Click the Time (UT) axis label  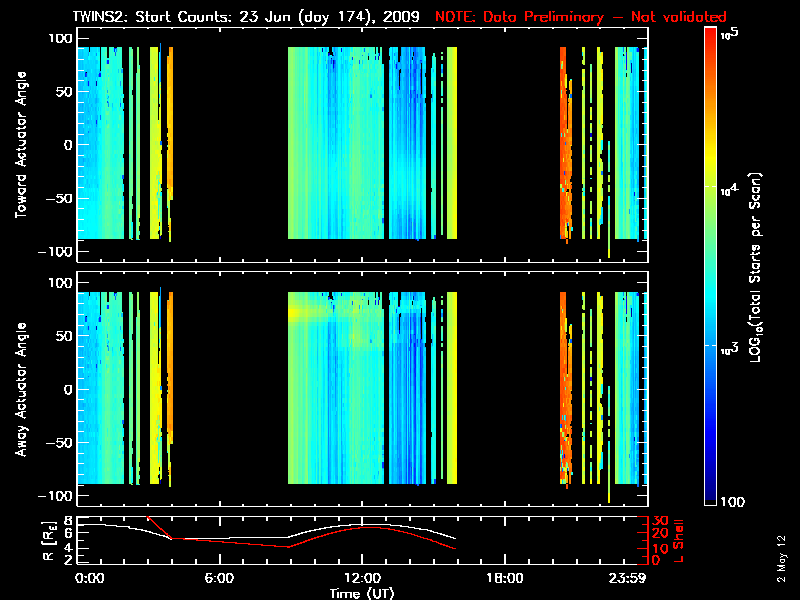tap(363, 592)
